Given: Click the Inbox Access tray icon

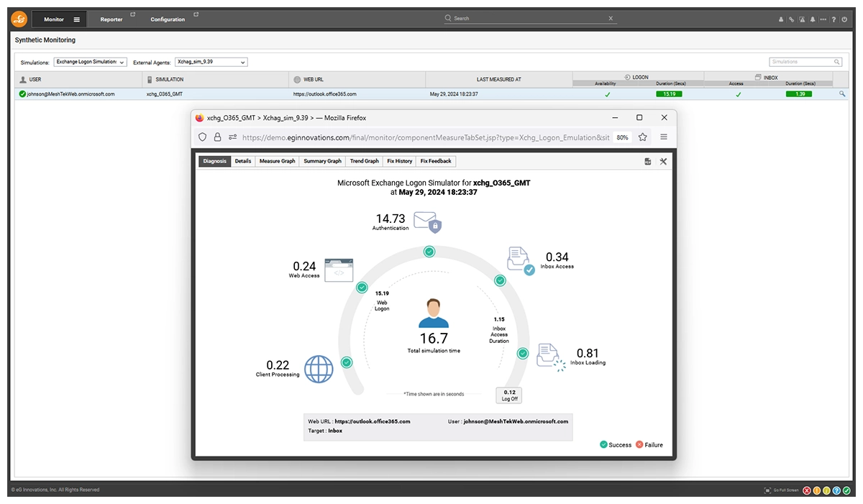Looking at the screenshot, I should pyautogui.click(x=521, y=261).
